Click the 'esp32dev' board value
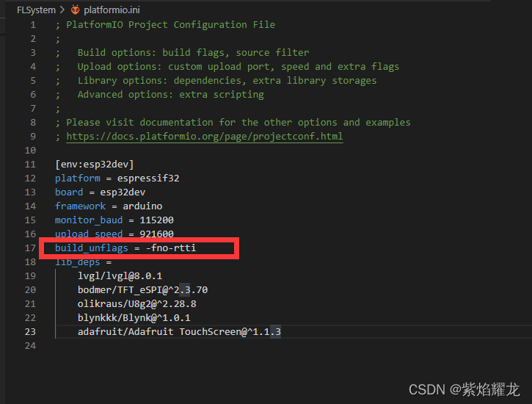 coord(123,192)
